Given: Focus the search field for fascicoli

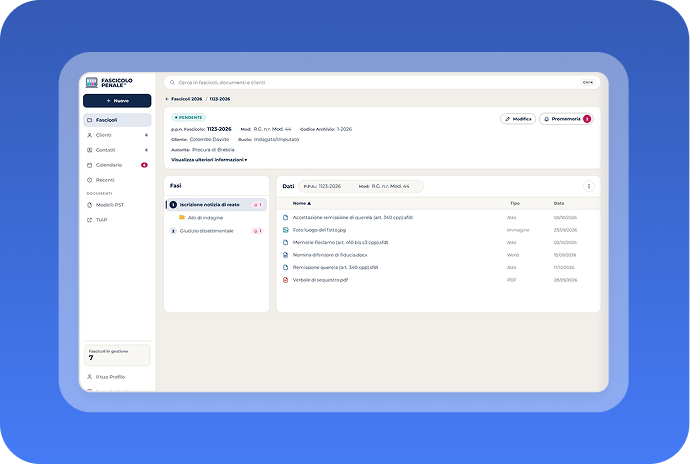Looking at the screenshot, I should [382, 82].
